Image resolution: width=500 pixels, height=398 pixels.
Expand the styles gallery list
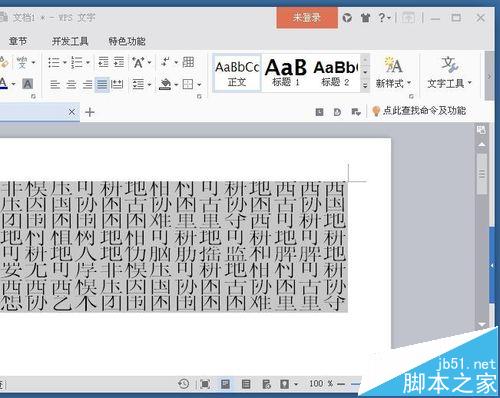(365, 85)
